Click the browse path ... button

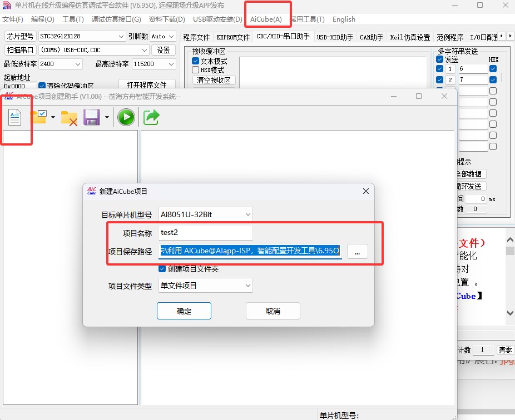pos(357,252)
